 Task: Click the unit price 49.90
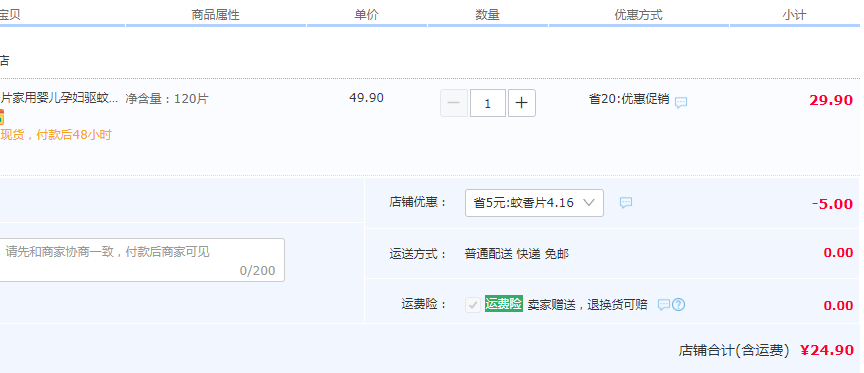[x=366, y=98]
